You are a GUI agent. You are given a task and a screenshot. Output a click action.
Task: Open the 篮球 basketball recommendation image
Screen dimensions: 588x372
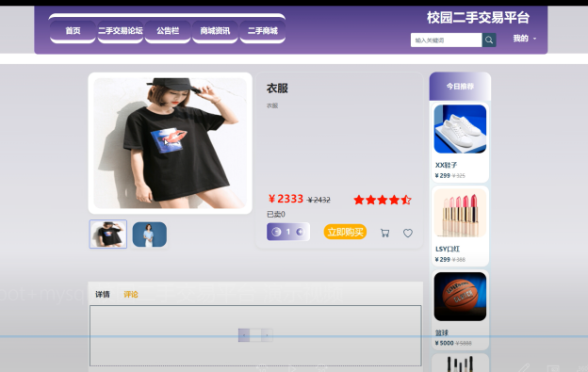click(460, 297)
